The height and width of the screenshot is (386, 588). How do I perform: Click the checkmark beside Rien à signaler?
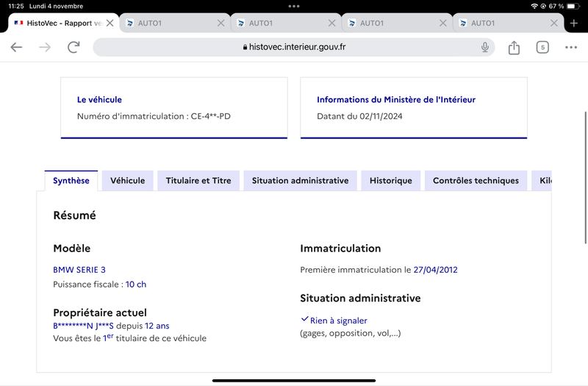pos(304,319)
